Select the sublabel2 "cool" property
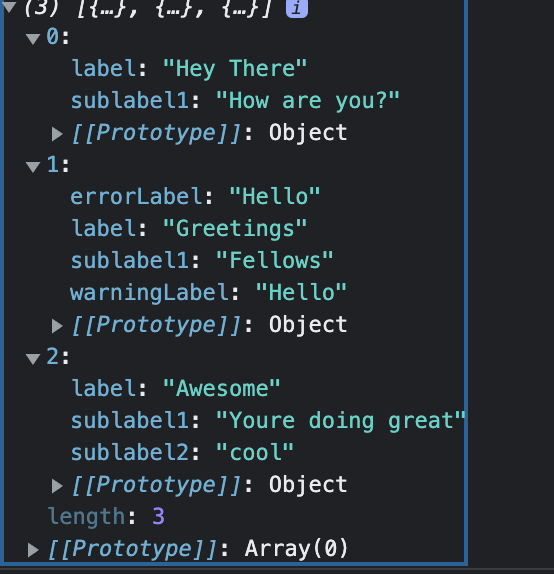 [182, 452]
